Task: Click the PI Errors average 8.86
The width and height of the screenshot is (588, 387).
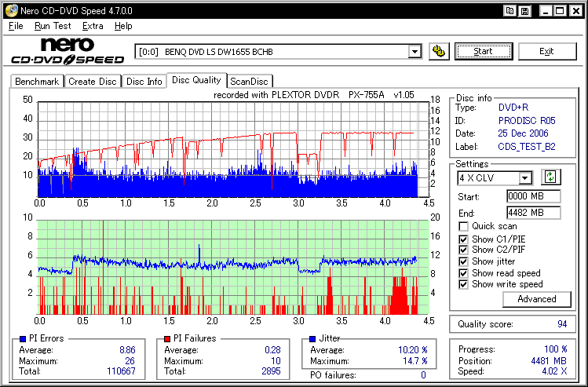Action: (127, 350)
